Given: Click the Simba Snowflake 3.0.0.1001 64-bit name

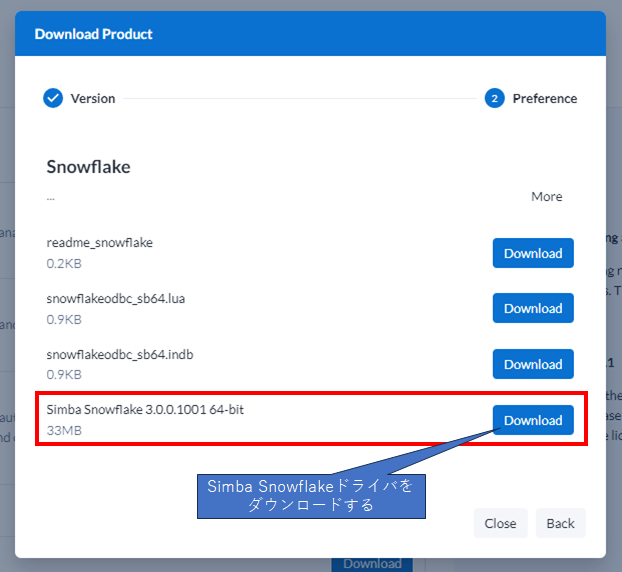Looking at the screenshot, I should coord(146,409).
